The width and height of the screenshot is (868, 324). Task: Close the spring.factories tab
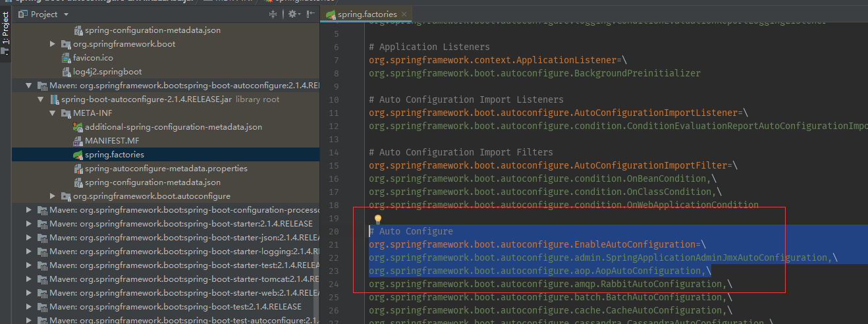tap(404, 14)
